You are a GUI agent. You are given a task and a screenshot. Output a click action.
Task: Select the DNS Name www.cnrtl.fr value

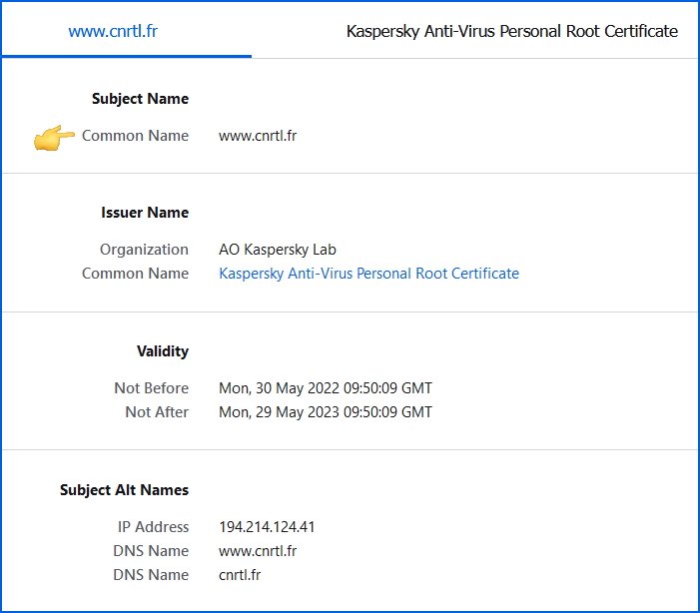[258, 551]
